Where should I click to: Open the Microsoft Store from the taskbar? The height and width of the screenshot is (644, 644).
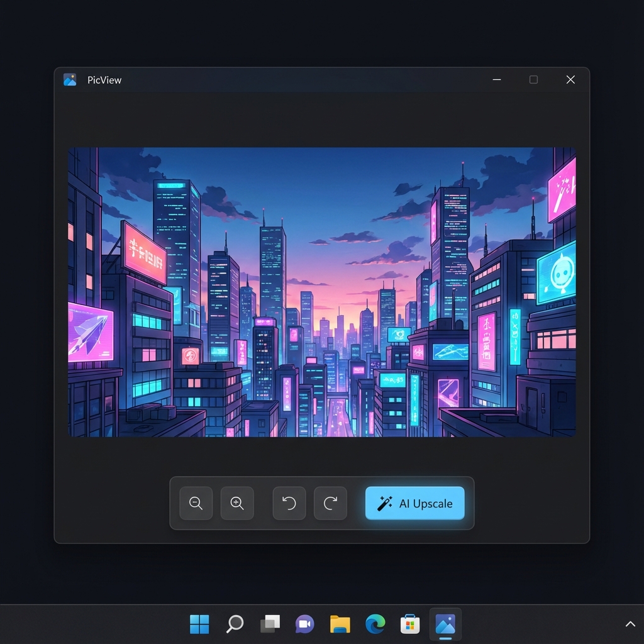click(410, 624)
